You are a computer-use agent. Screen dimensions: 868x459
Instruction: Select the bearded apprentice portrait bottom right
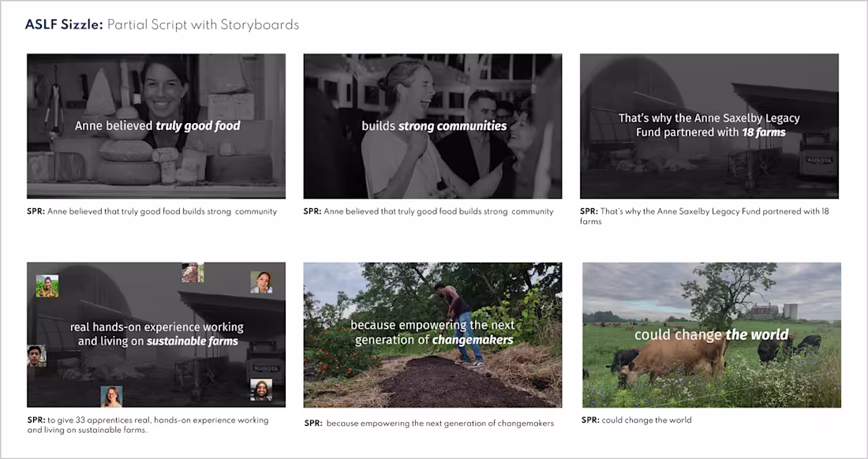[260, 390]
